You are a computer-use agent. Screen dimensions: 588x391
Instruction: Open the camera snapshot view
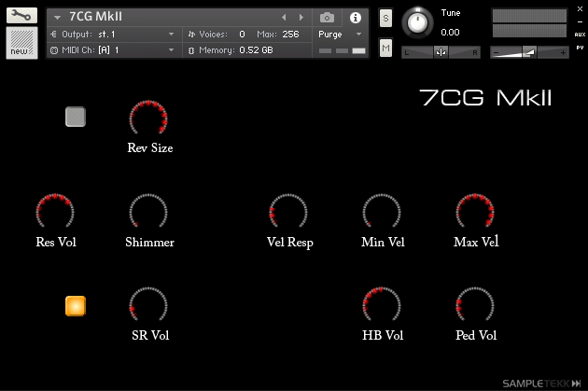(x=327, y=17)
